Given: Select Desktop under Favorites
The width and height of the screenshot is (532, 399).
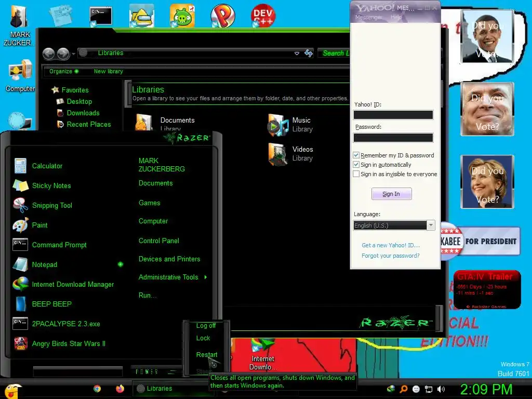Looking at the screenshot, I should click(x=75, y=101).
